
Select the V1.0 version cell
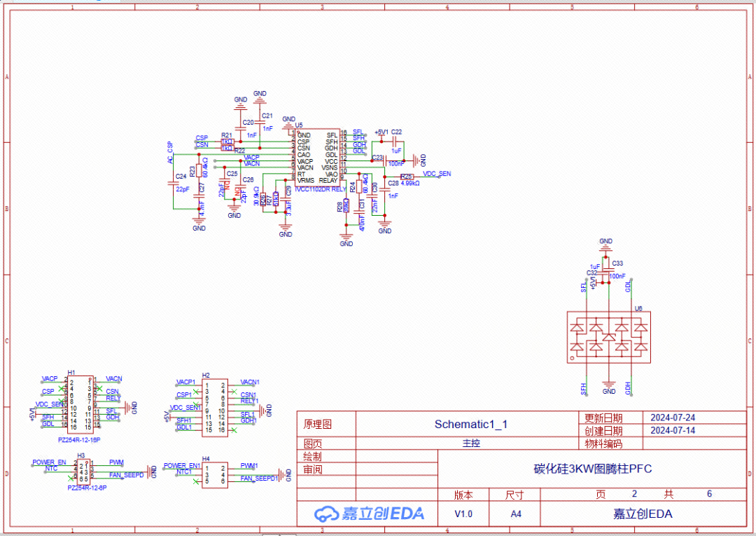point(463,514)
